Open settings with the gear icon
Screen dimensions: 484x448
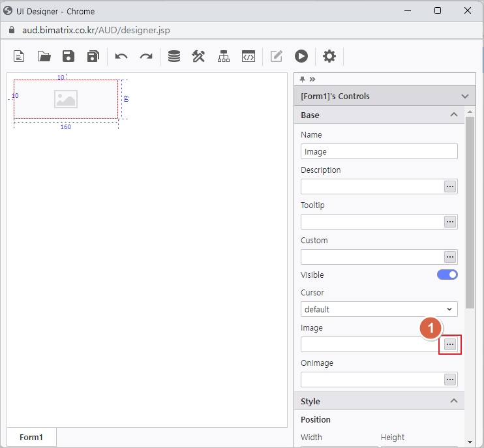coord(329,56)
